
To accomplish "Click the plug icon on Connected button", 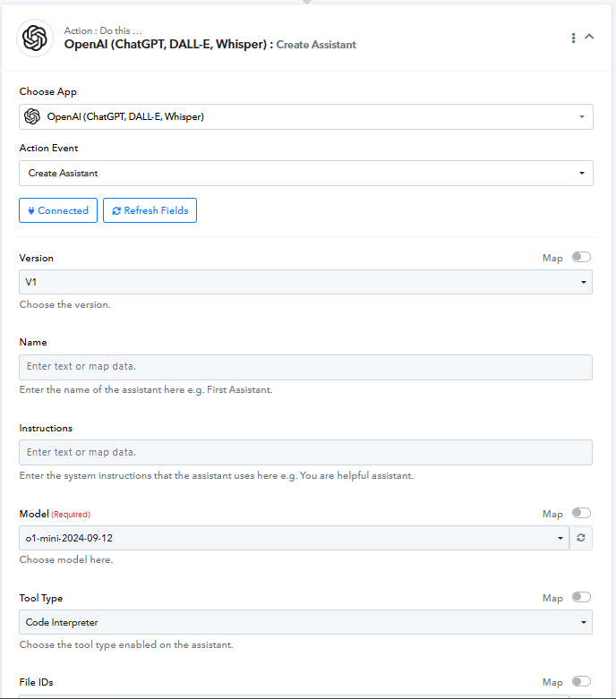I will coord(31,210).
